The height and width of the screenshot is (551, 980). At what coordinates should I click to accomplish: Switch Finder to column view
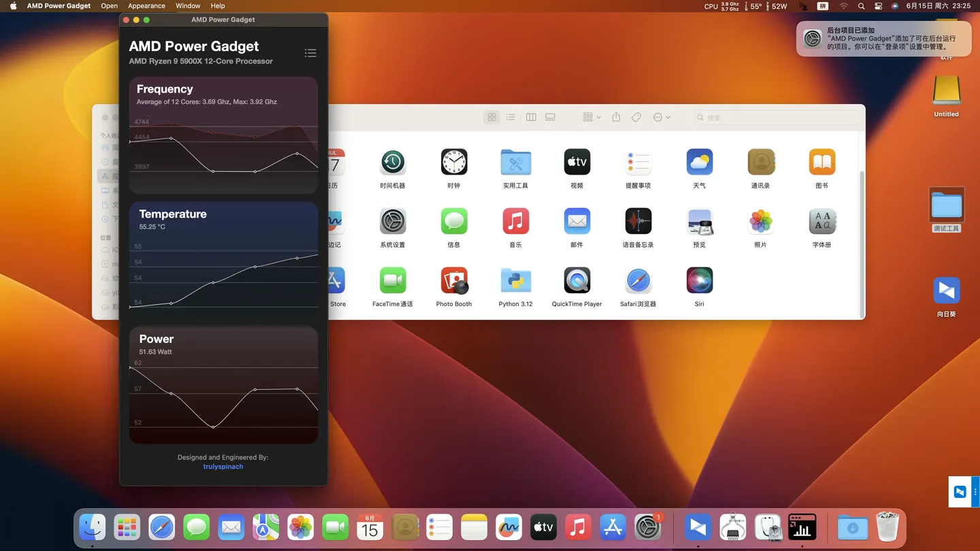pos(531,117)
